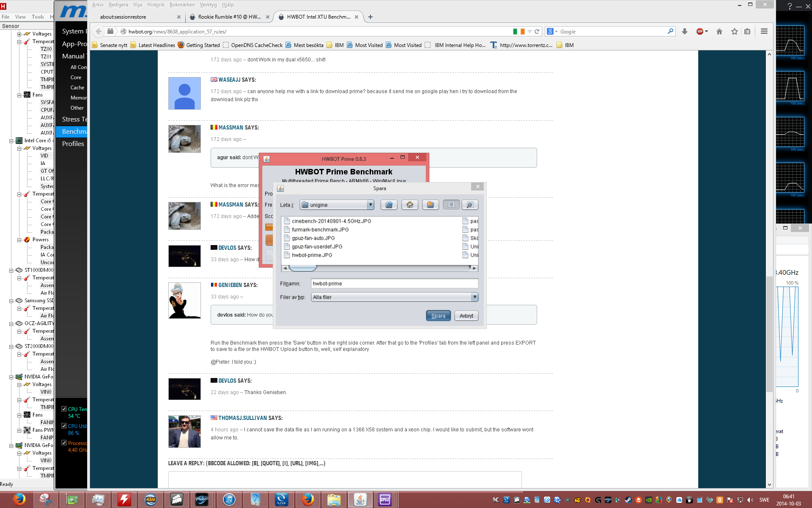The width and height of the screenshot is (812, 508).
Task: Open Firefox downloads arrow icon
Action: coord(685,31)
